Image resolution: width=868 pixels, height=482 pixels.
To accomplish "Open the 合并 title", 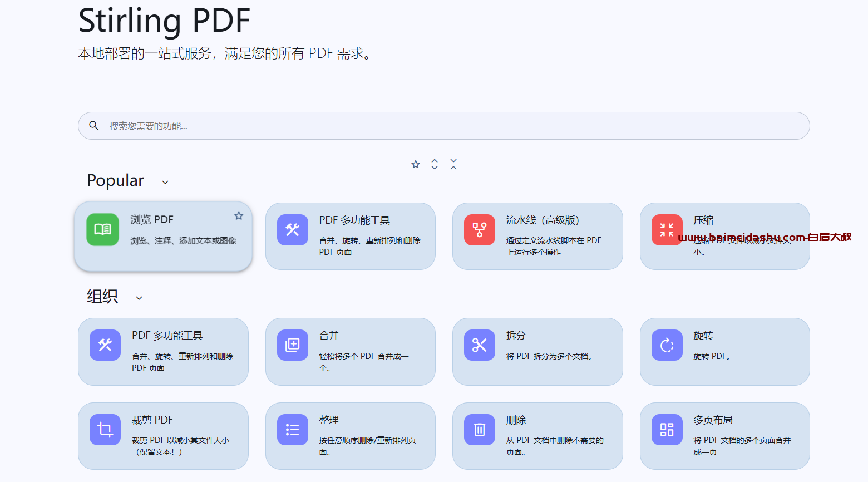I will [329, 336].
